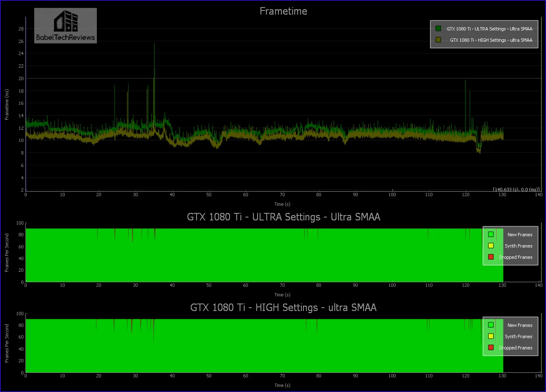This screenshot has height=392, width=546.
Task: Click the BabelTechReviews logo
Action: pos(65,25)
